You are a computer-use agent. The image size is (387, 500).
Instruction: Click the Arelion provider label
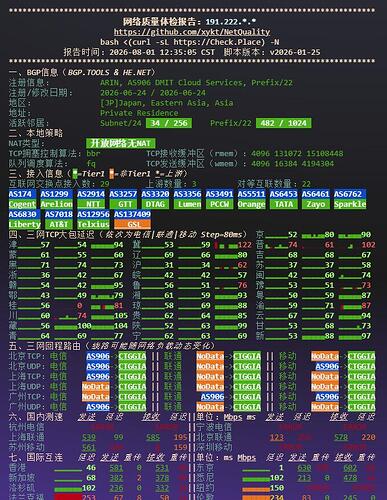(x=56, y=204)
